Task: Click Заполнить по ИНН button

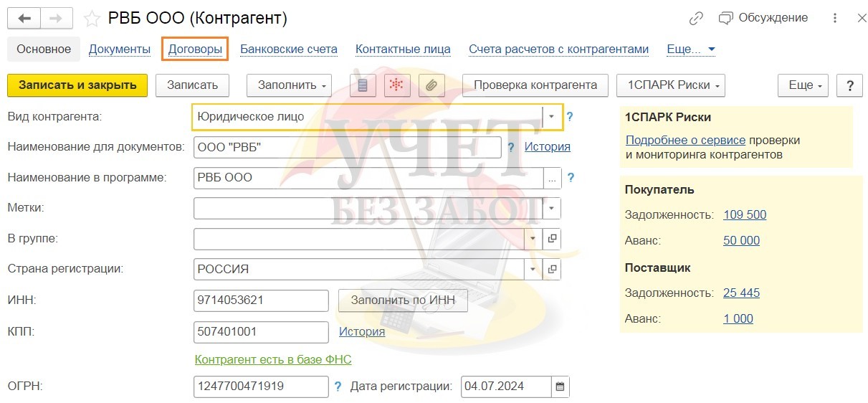Action: tap(403, 300)
